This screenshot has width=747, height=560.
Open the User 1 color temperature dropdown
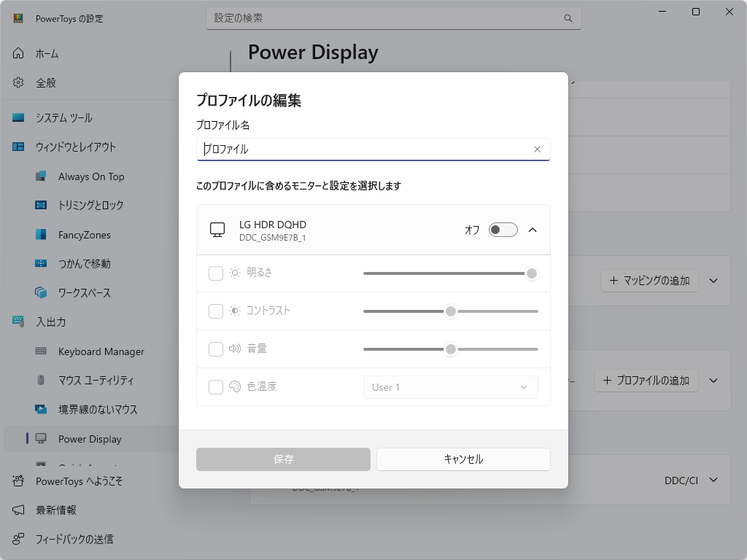click(451, 387)
